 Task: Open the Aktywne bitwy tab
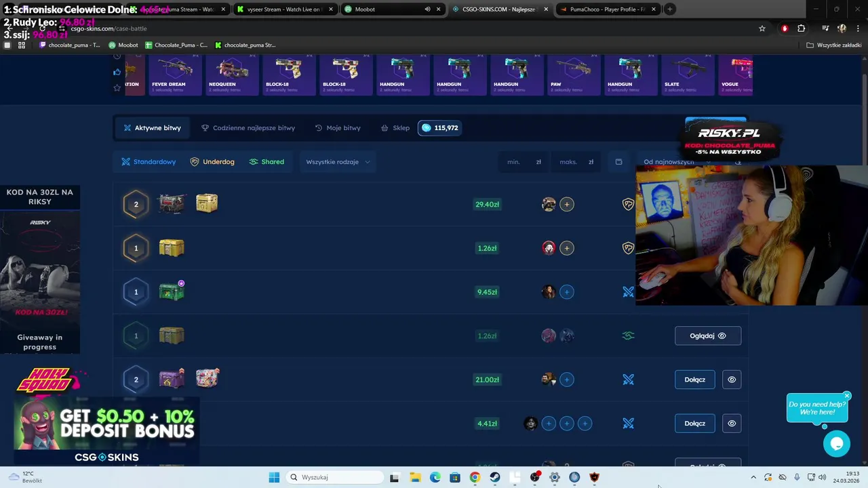point(152,127)
